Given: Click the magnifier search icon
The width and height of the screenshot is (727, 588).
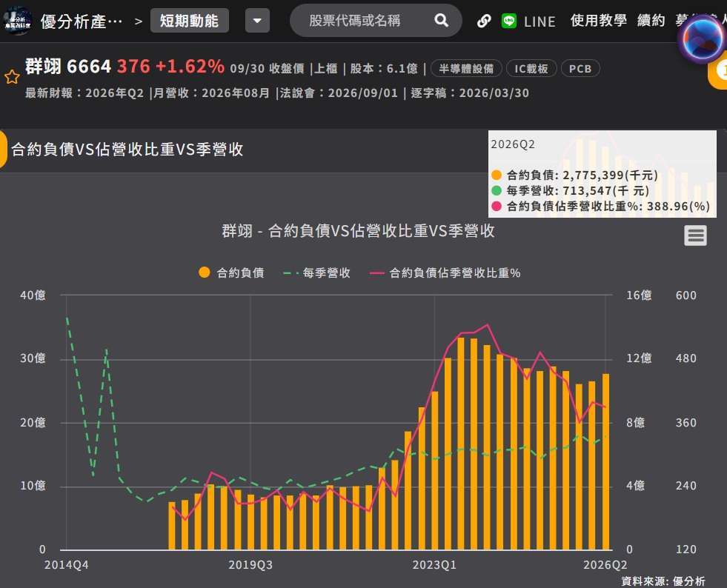Looking at the screenshot, I should coord(441,21).
